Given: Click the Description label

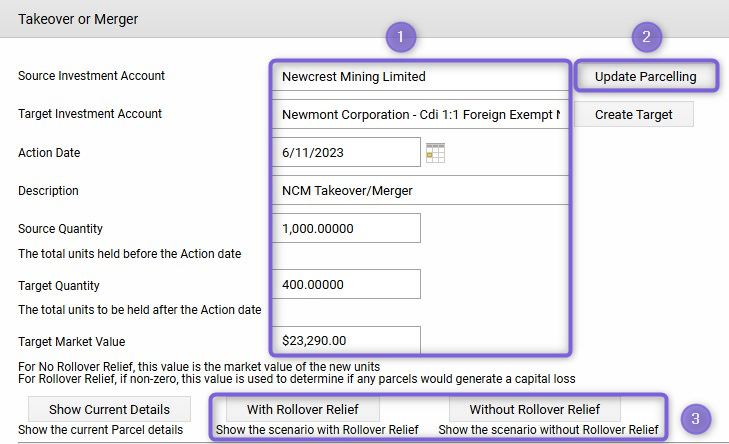Looking at the screenshot, I should [x=48, y=191].
